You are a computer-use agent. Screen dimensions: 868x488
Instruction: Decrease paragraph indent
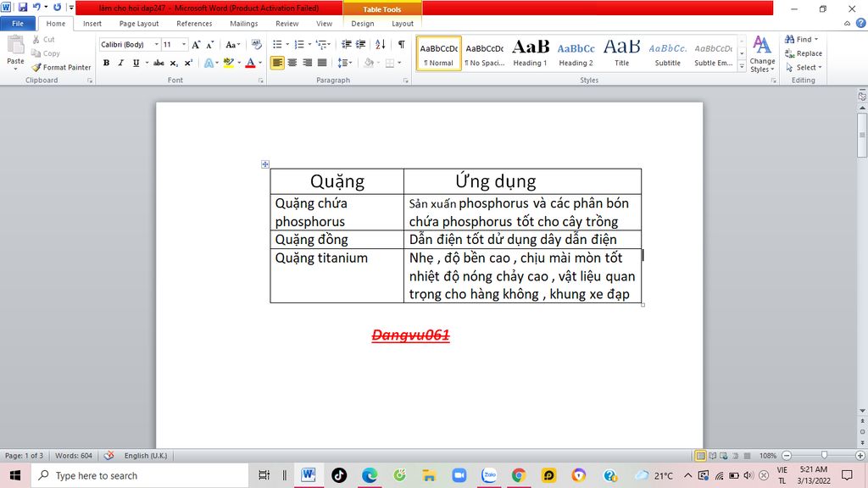347,44
